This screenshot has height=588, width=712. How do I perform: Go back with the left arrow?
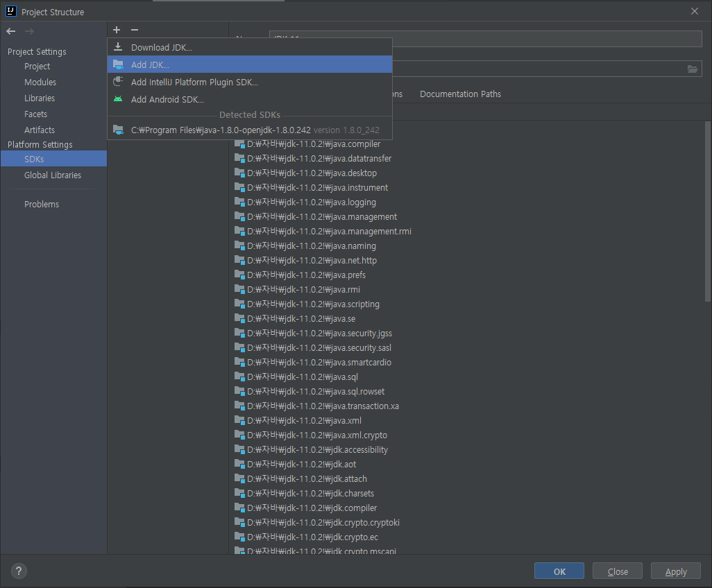coord(11,31)
